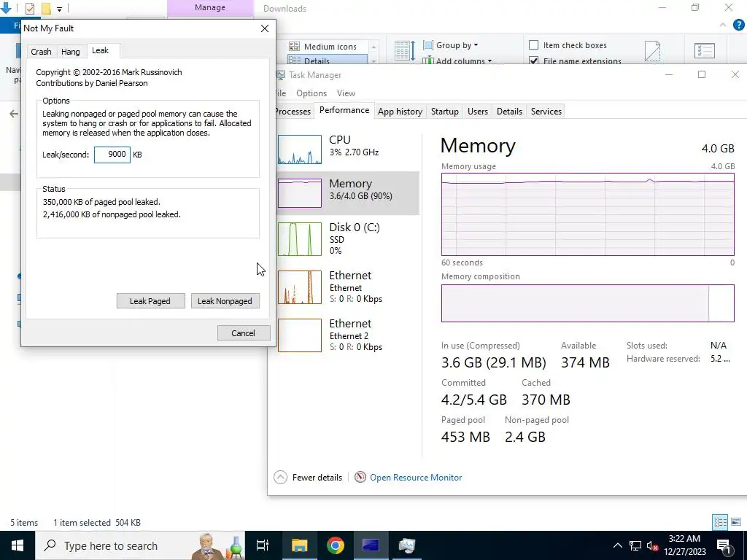Click the taskbar search box
Viewport: 747px width, 560px height.
point(140,545)
